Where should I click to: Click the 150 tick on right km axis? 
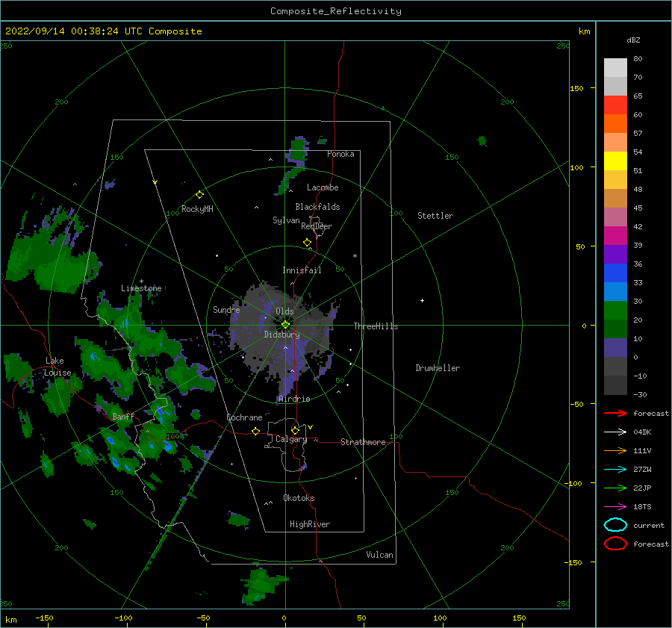click(576, 88)
